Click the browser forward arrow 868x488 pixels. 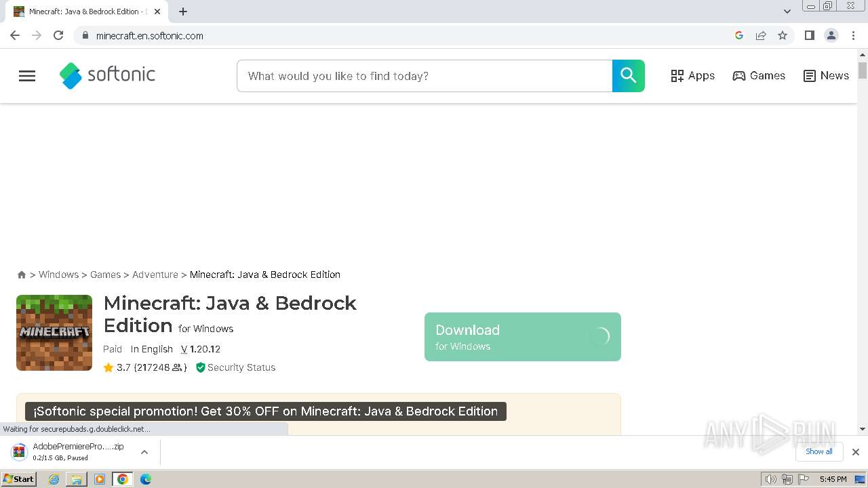tap(37, 35)
